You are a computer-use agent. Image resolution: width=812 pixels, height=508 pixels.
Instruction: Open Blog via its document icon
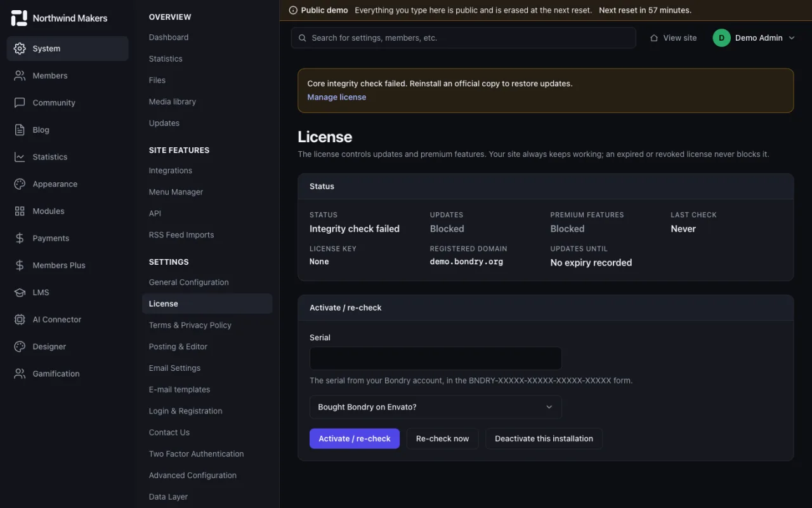pos(20,130)
